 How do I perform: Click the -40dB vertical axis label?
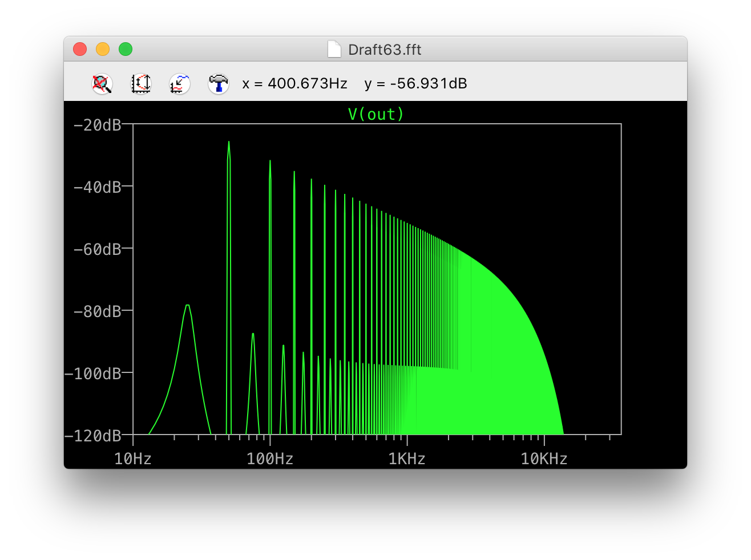coord(98,187)
